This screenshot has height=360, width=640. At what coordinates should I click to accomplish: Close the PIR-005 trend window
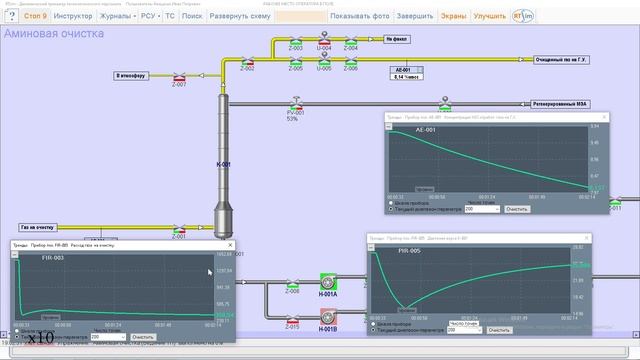click(x=587, y=238)
